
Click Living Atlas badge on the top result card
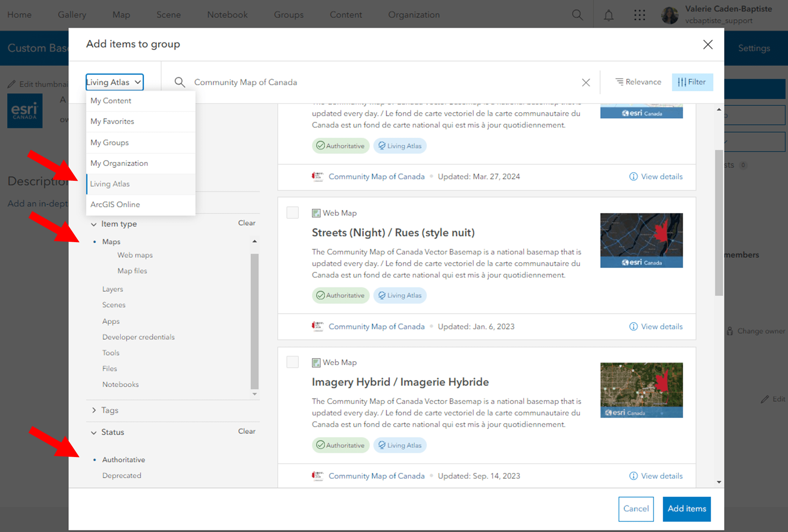tap(400, 146)
